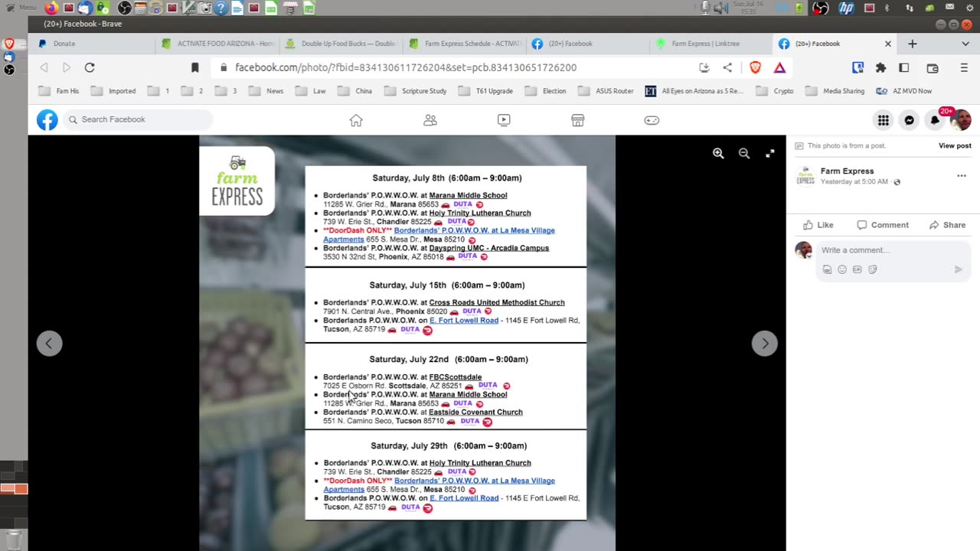Open the Facebook Marketplace icon

coord(578,120)
